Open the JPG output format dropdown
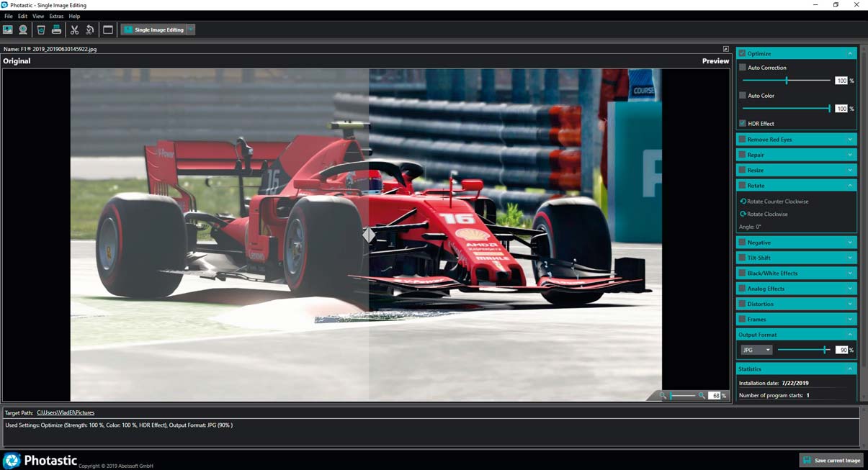Image resolution: width=868 pixels, height=470 pixels. (756, 350)
